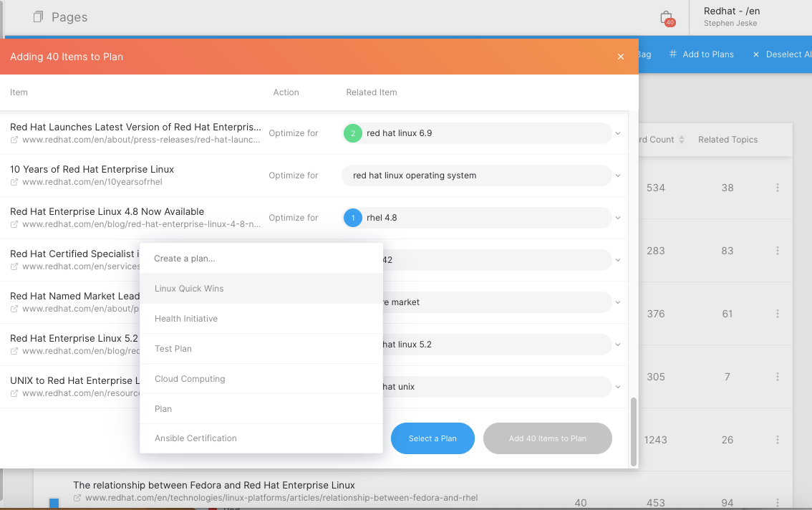This screenshot has width=812, height=510.
Task: Close the Adding 40 Items to Plan dialog
Action: 621,57
